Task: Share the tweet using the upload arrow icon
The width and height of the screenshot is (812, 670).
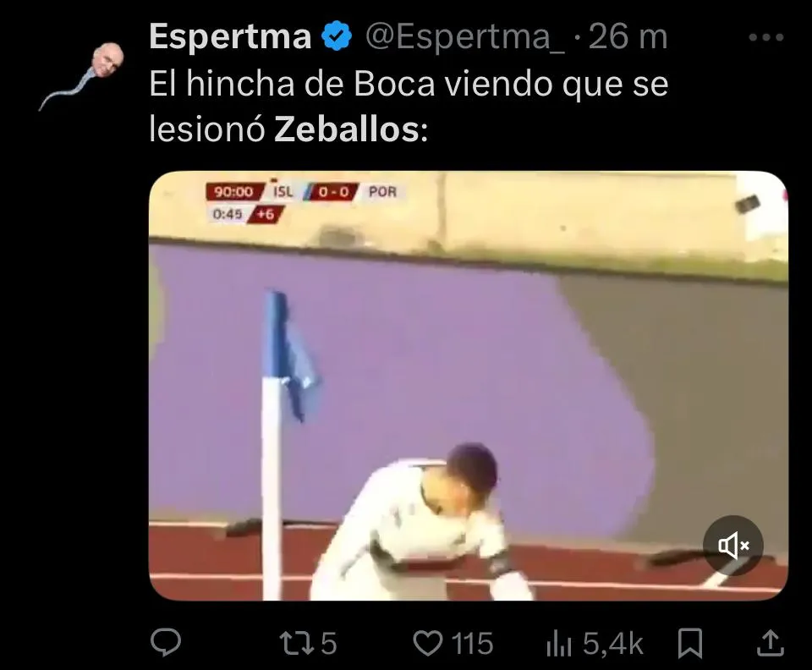Action: click(x=771, y=643)
